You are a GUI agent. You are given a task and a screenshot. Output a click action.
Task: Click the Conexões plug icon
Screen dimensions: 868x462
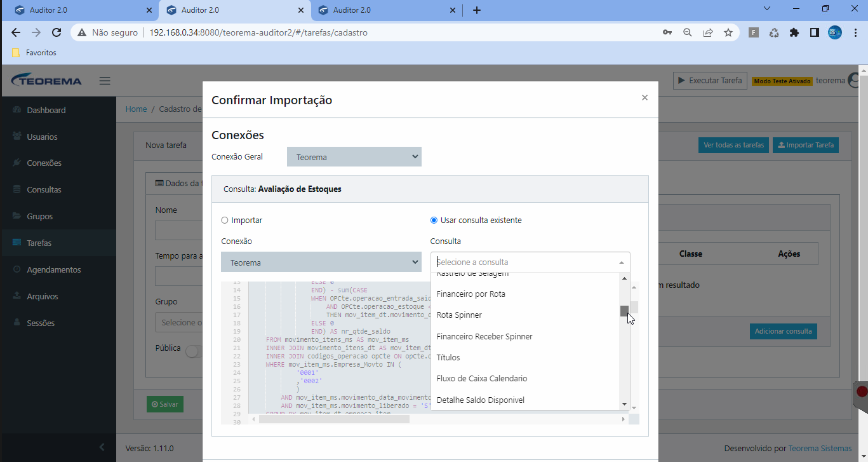[17, 163]
